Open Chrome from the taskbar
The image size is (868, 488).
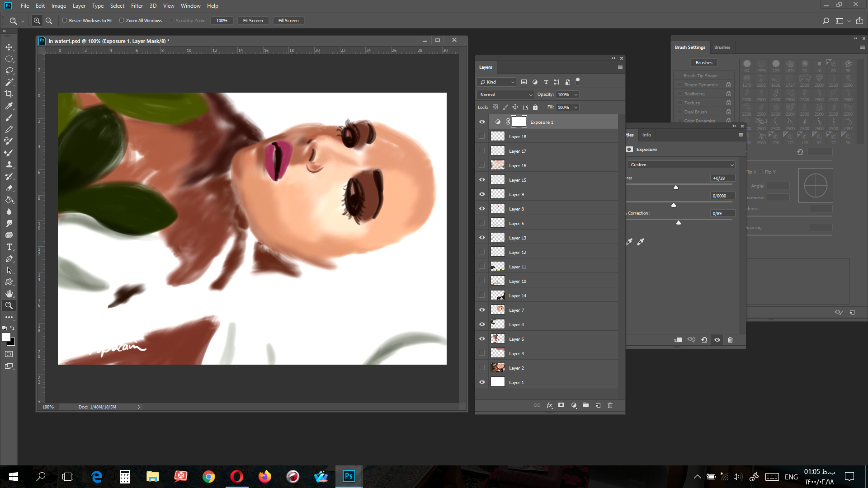point(208,477)
